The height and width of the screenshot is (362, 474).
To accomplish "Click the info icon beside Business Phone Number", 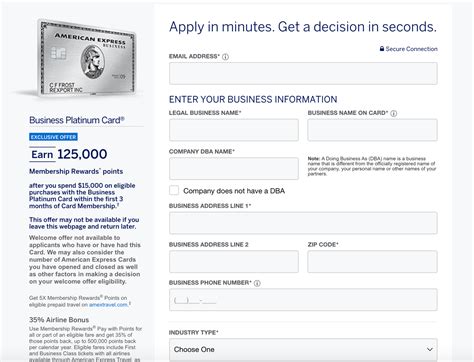I will pyautogui.click(x=257, y=283).
